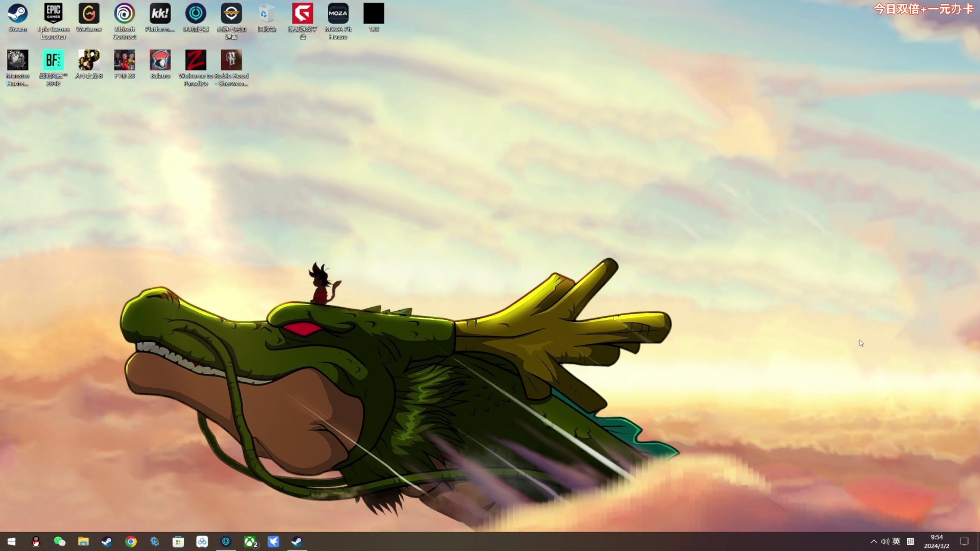Open the Steam desktop shortcut
980x551 pixels.
(x=18, y=14)
